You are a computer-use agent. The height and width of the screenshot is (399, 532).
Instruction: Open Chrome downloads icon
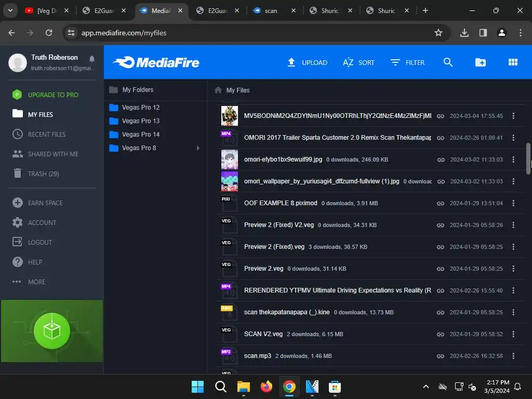pos(464,33)
